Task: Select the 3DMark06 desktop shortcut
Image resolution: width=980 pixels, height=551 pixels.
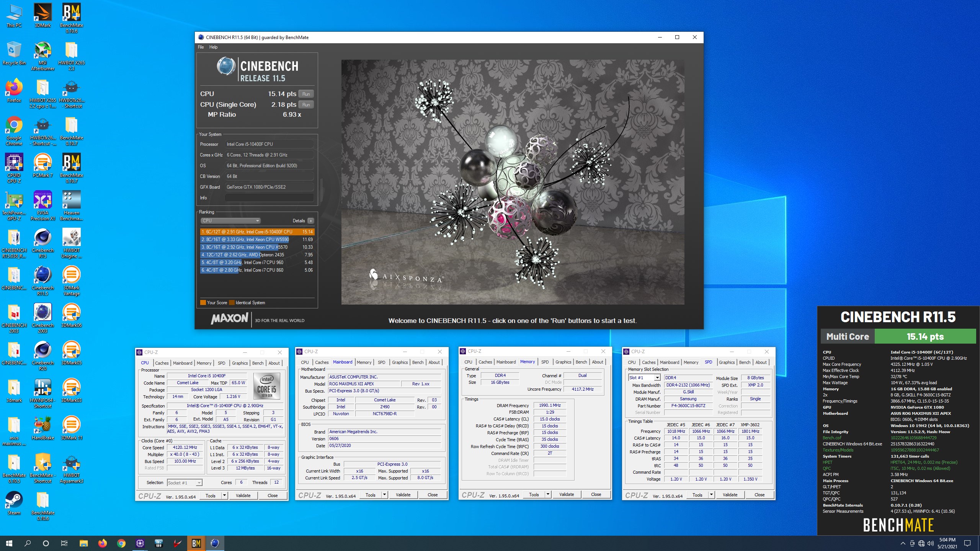Action: pos(71,316)
